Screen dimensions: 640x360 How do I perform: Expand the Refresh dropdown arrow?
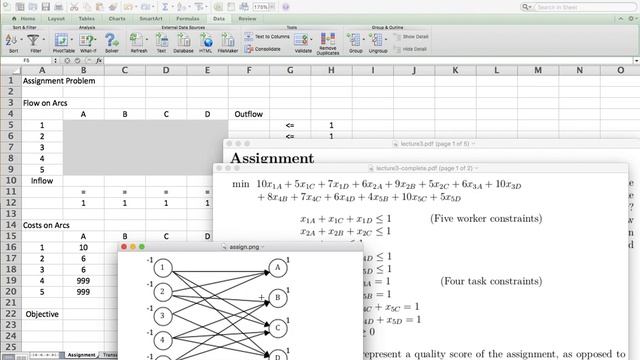(x=147, y=40)
